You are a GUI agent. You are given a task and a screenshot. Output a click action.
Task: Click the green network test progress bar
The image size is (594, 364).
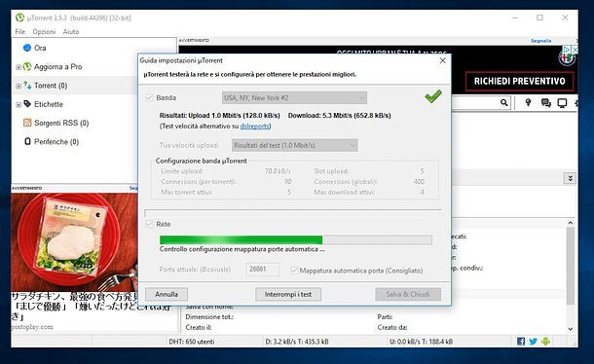click(x=296, y=239)
